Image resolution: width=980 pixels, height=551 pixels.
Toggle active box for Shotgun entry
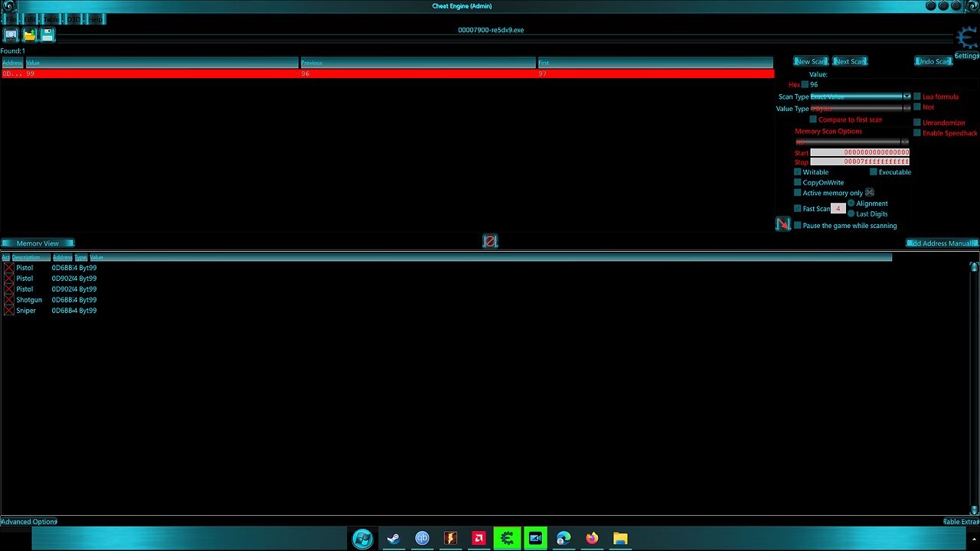click(8, 300)
